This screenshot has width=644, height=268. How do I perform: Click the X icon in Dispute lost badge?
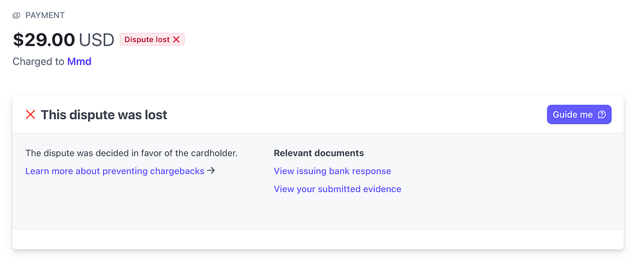coord(176,40)
